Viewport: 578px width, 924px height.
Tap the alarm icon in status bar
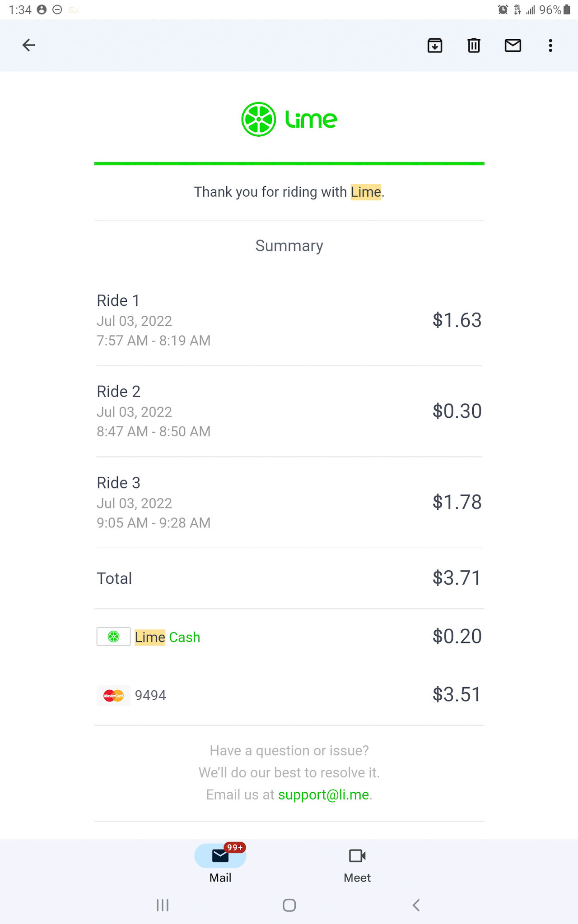tap(503, 10)
